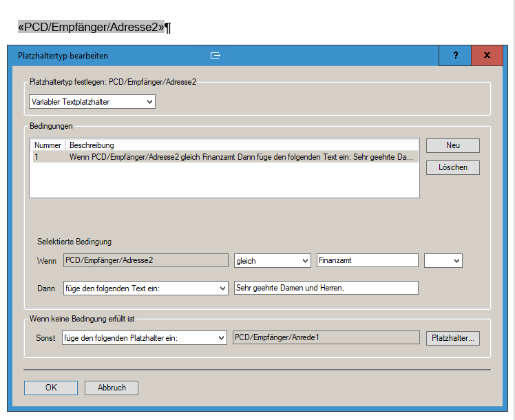Image resolution: width=515 pixels, height=420 pixels.
Task: Click the title bar icon beside the dialog name
Action: 216,56
